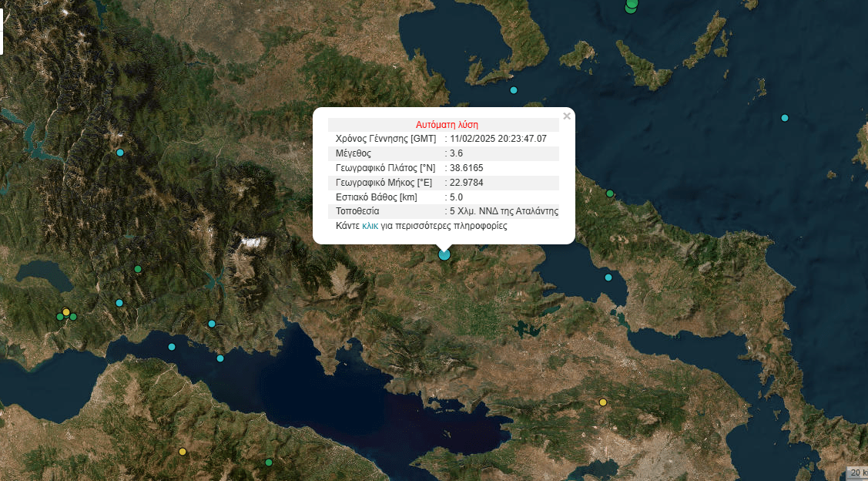This screenshot has height=481, width=868.
Task: Click the isolated cyan marker in the open eastern sea
Action: coord(785,118)
